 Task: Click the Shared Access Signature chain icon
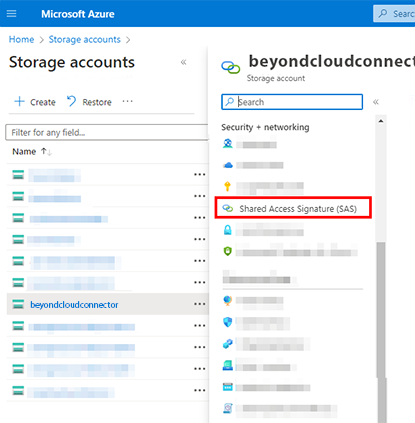[x=228, y=208]
